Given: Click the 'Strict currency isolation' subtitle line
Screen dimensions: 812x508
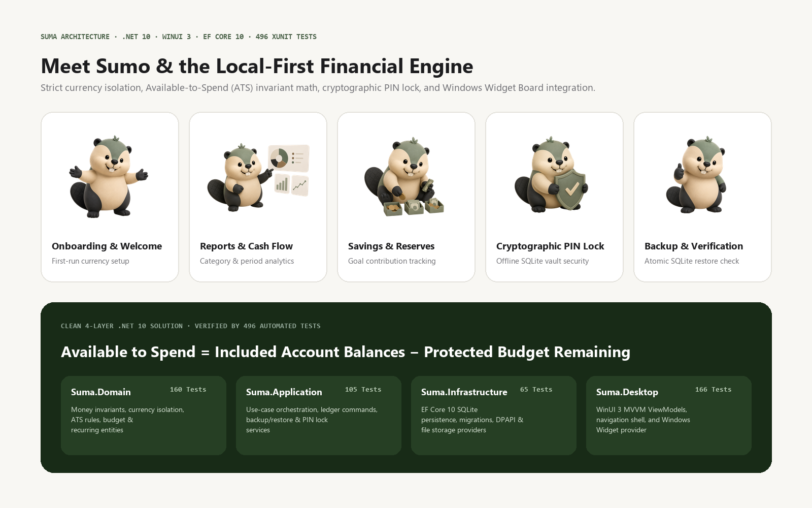Looking at the screenshot, I should [x=318, y=88].
